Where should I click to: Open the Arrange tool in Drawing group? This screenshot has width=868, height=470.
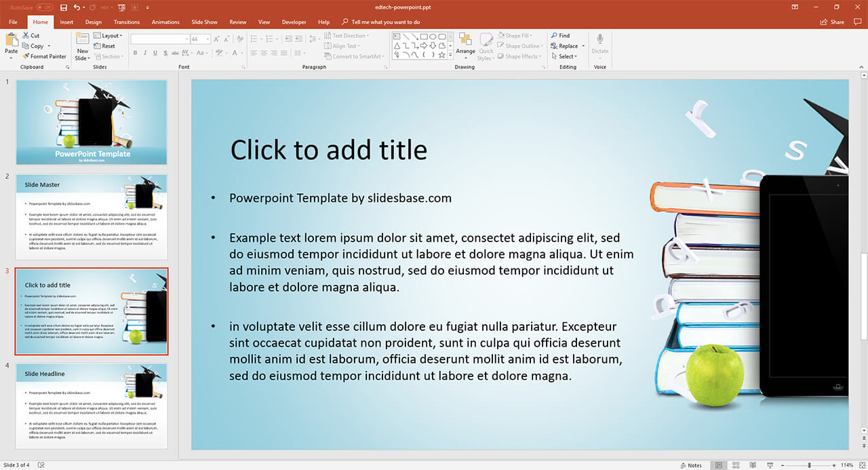(465, 43)
